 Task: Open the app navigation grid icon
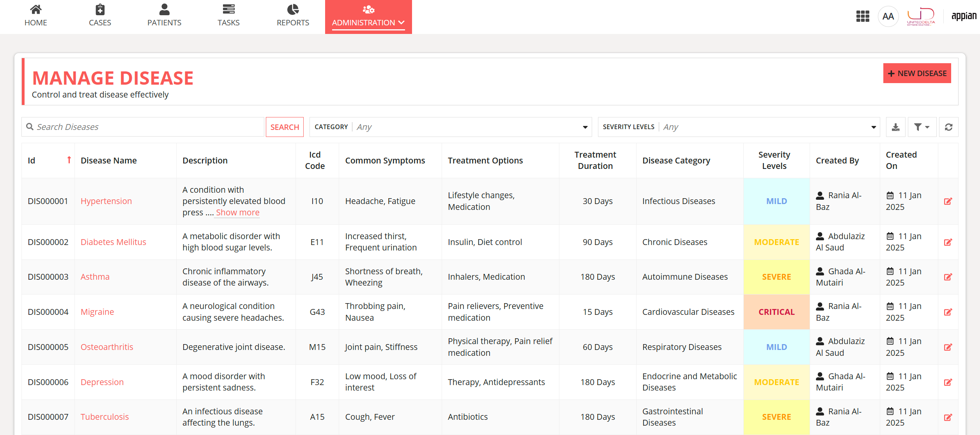[863, 16]
